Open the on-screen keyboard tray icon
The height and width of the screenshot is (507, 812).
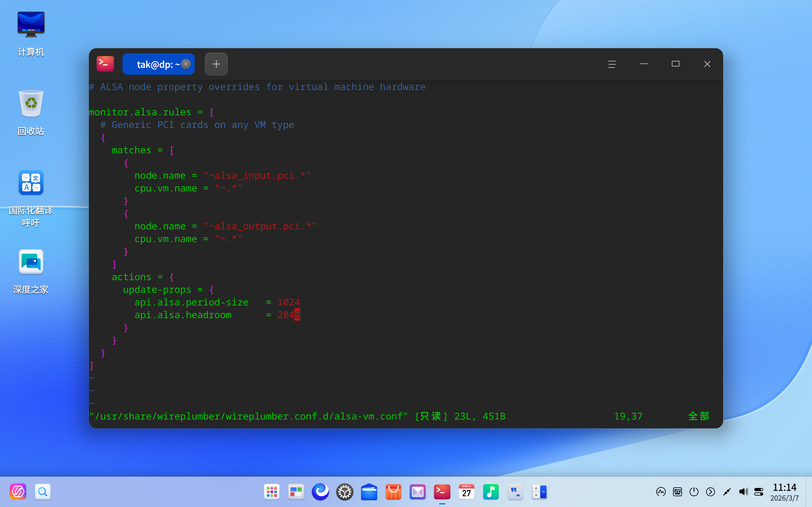pyautogui.click(x=677, y=492)
